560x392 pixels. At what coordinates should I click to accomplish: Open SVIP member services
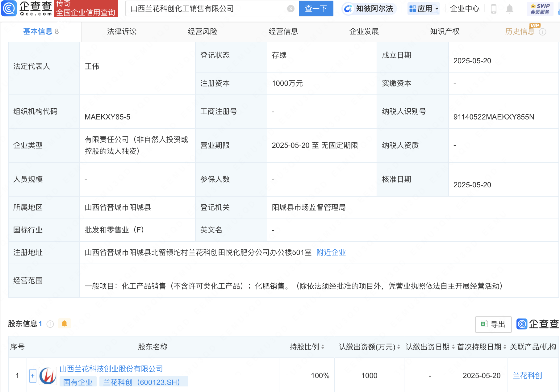click(x=540, y=9)
